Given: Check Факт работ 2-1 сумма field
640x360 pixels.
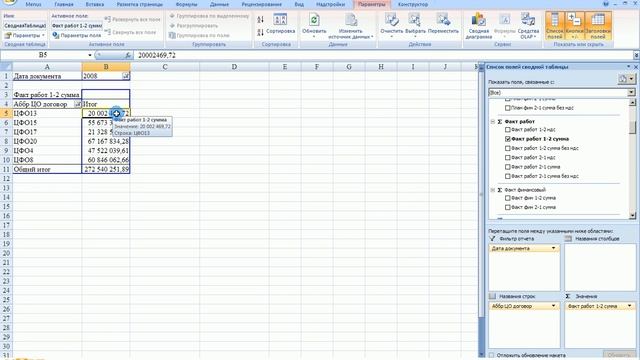Looking at the screenshot, I should 508,167.
